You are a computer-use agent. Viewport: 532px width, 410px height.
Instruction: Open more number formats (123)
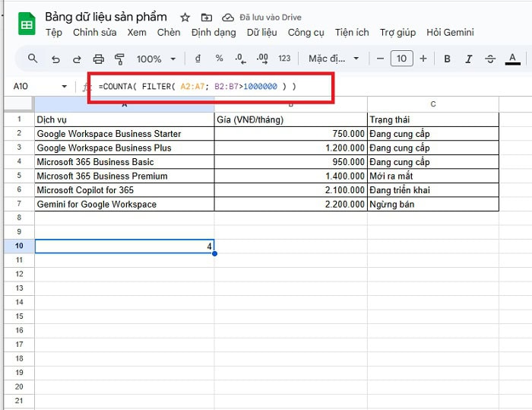pyautogui.click(x=284, y=59)
